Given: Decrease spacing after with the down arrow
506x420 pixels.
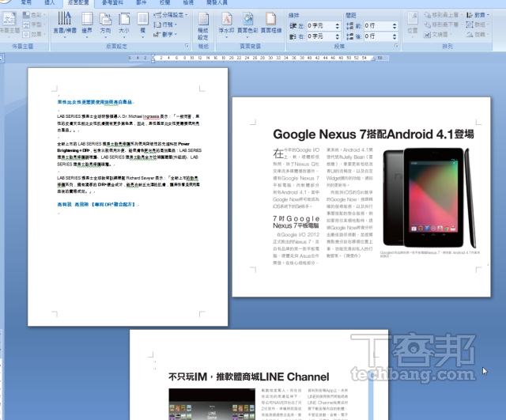Looking at the screenshot, I should coord(395,38).
